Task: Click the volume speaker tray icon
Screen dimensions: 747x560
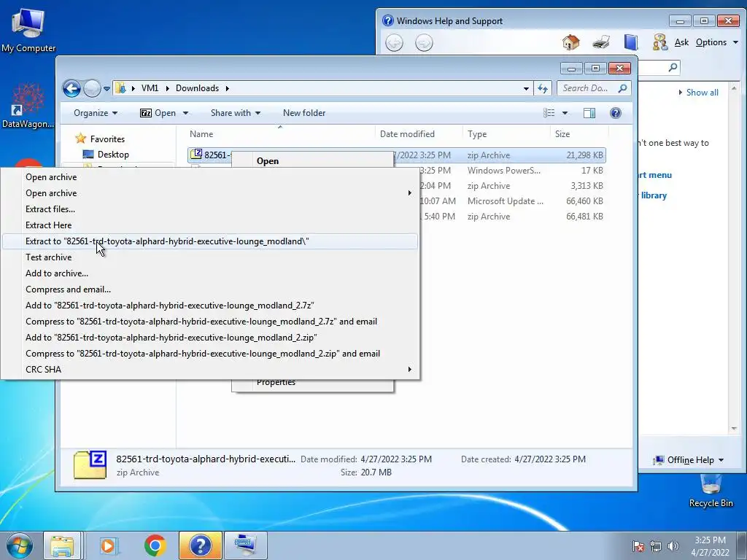Action: coord(673,546)
